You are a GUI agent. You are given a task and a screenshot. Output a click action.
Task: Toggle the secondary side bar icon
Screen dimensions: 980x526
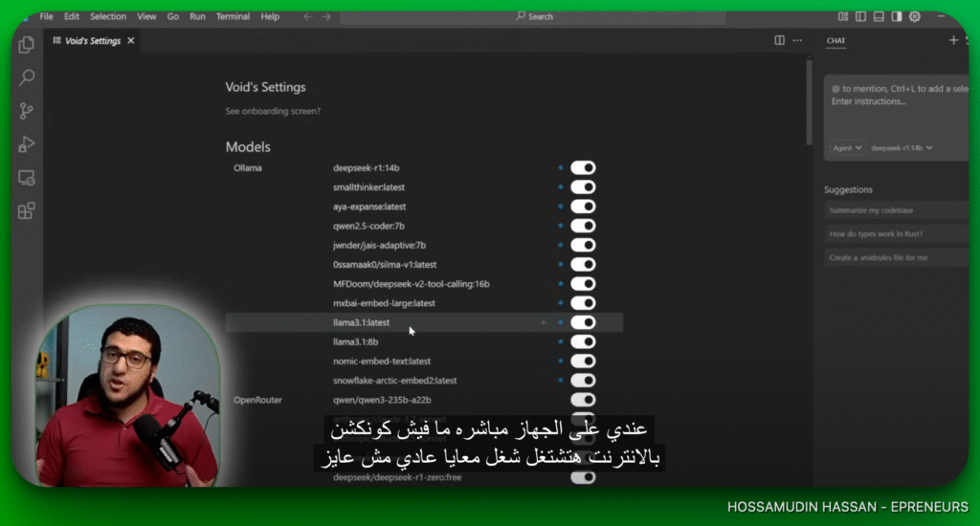click(x=896, y=16)
